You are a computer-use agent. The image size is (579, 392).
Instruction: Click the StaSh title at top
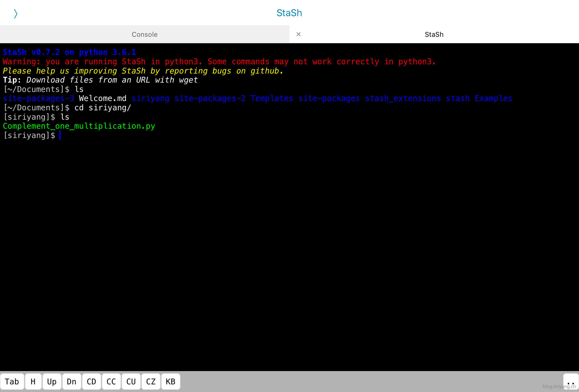click(289, 13)
